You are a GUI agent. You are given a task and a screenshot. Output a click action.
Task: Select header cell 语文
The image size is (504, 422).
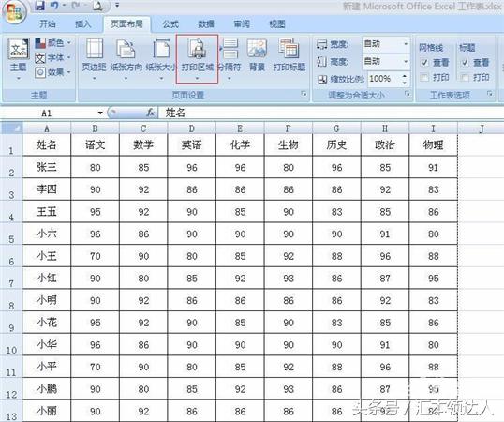(96, 144)
